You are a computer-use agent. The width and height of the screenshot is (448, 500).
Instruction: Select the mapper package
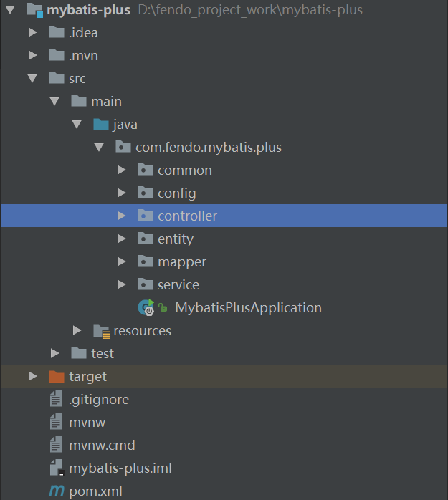point(181,262)
